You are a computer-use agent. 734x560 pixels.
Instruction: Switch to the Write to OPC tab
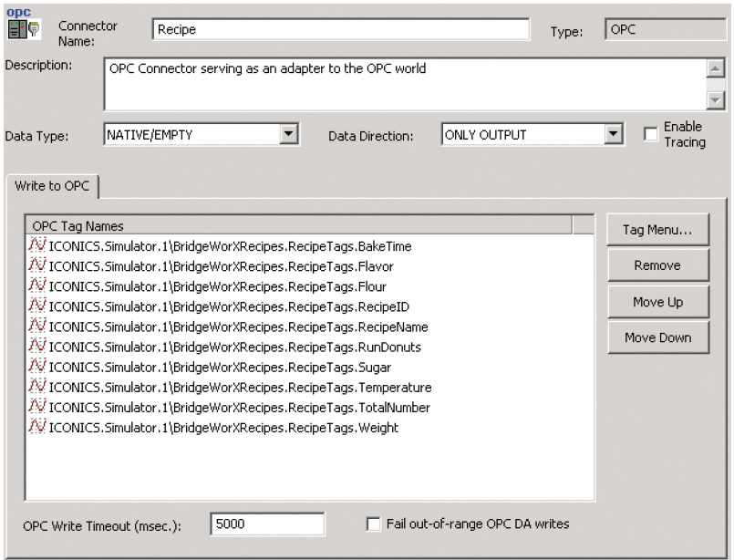(52, 186)
